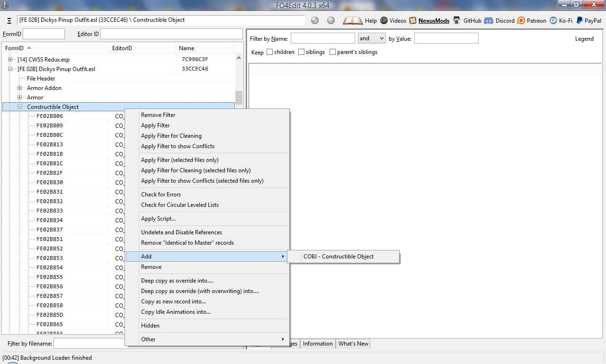This screenshot has height=364, width=606.
Task: Click the forward navigation arrow icon
Action: 331,20
